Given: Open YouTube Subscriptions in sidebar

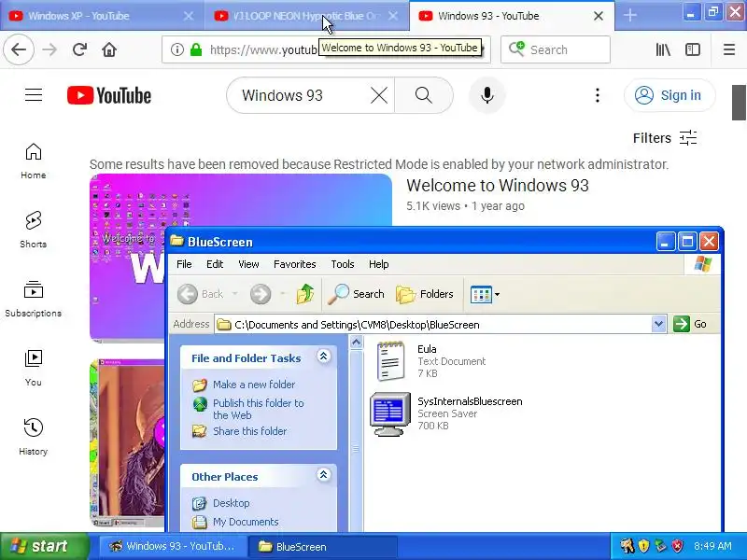Looking at the screenshot, I should (x=34, y=299).
